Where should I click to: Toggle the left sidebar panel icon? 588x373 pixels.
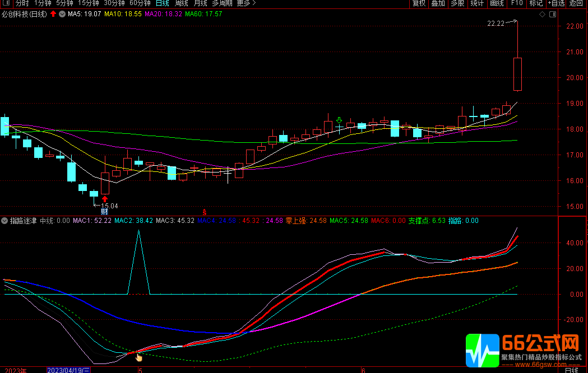pyautogui.click(x=6, y=3)
